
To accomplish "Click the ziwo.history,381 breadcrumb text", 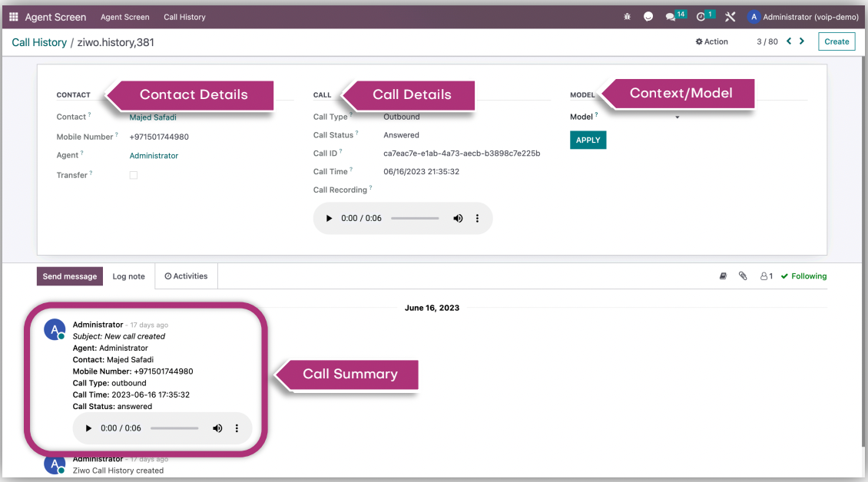I will [x=116, y=43].
